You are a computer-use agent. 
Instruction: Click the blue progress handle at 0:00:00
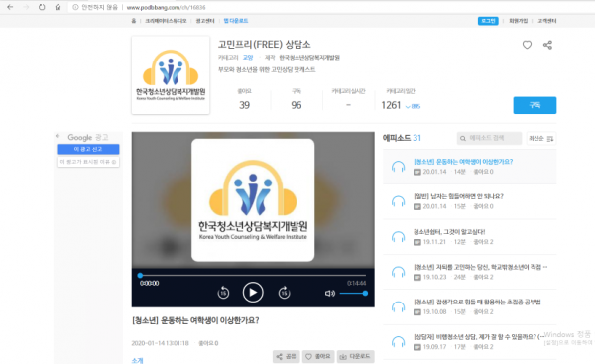pos(140,275)
